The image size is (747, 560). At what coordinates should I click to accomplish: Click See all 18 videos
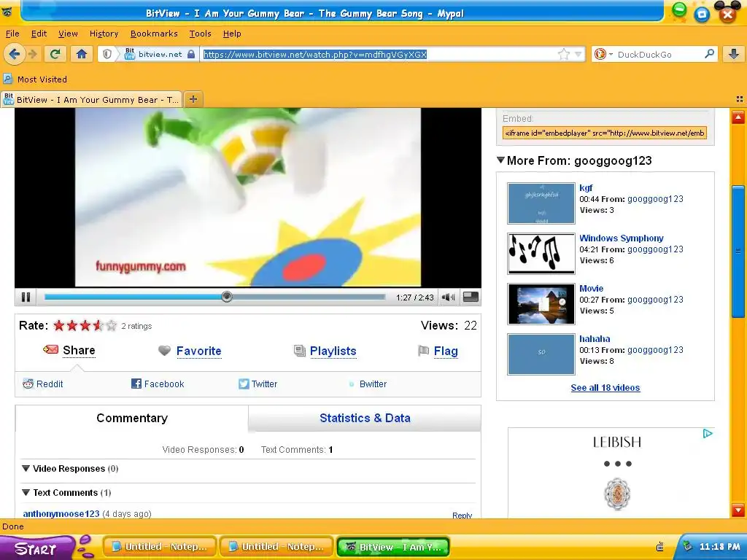tap(605, 388)
